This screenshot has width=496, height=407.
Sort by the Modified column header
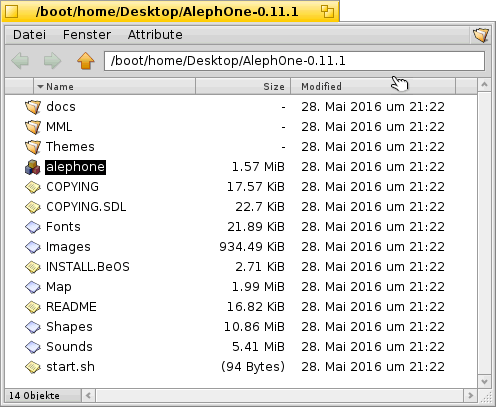373,87
